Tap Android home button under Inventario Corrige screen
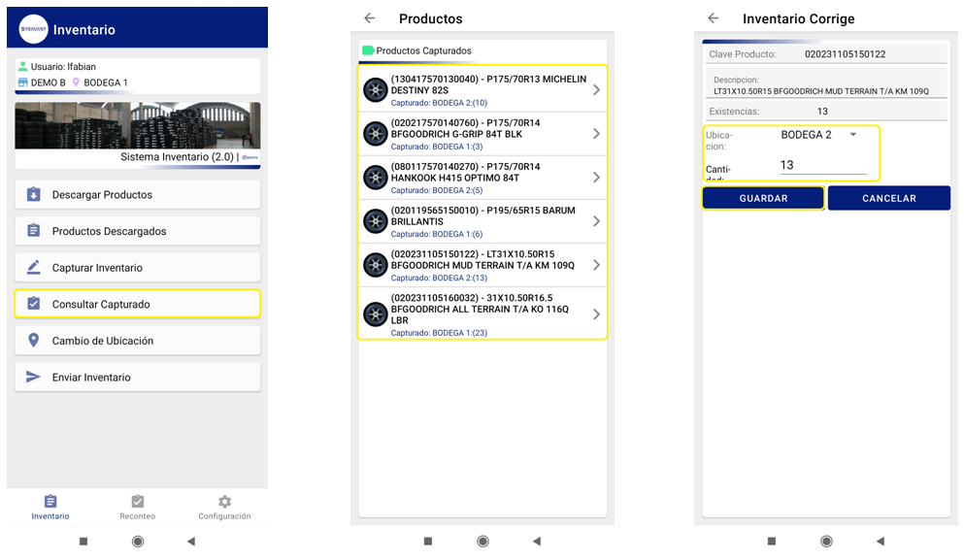This screenshot has height=560, width=964. click(x=826, y=542)
